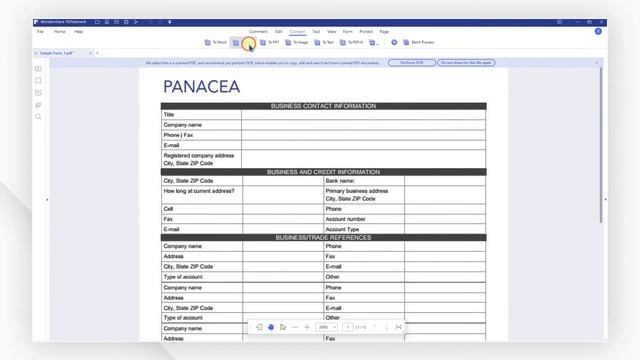Switch to the Comment tab

258,31
